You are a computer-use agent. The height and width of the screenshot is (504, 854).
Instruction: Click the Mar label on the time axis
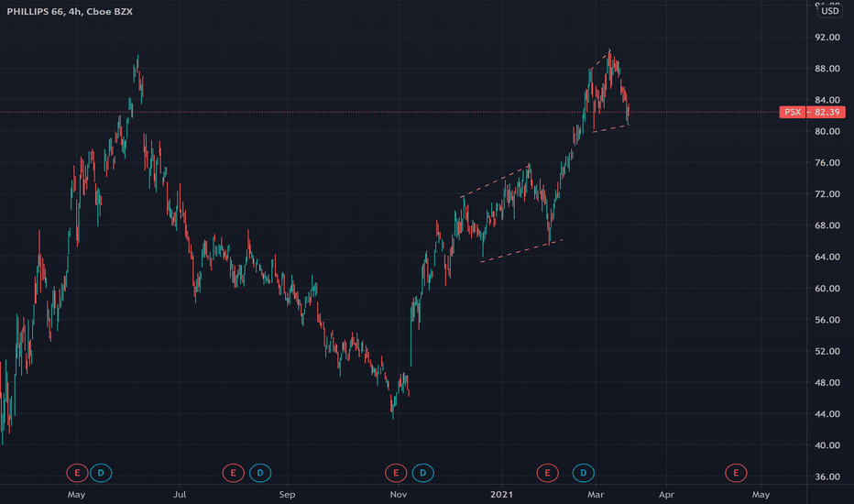[596, 495]
